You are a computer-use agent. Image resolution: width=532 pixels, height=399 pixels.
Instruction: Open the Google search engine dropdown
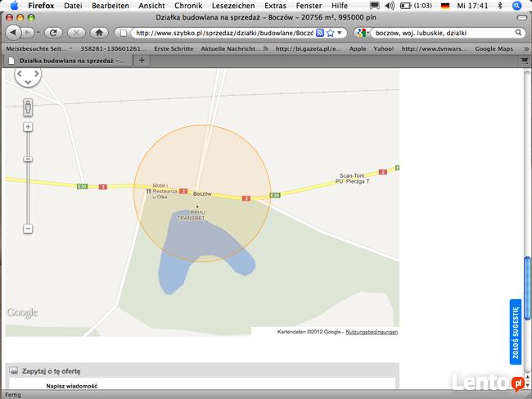coord(361,33)
